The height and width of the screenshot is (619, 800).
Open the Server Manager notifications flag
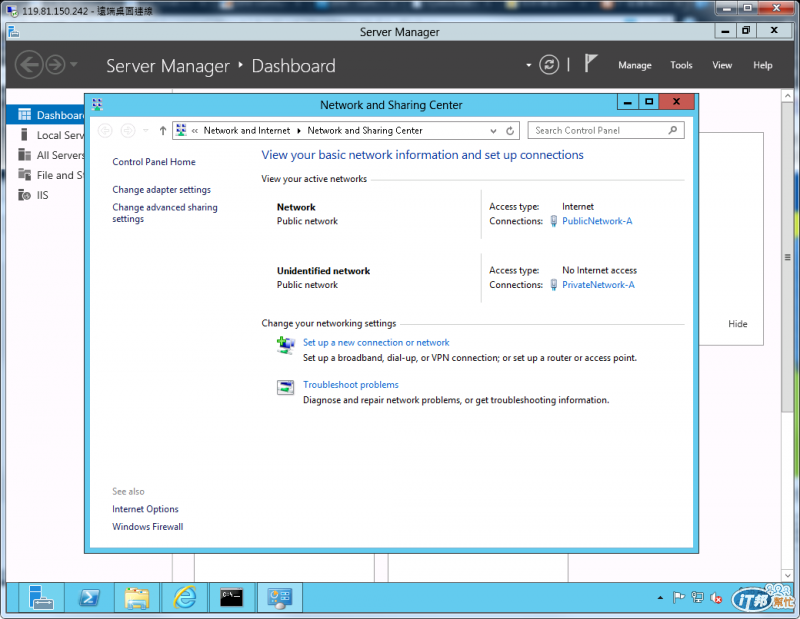tap(590, 63)
